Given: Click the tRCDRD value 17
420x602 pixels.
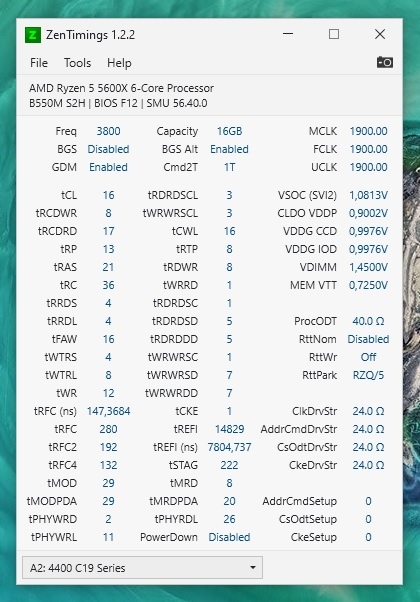Looking at the screenshot, I should (x=108, y=231).
